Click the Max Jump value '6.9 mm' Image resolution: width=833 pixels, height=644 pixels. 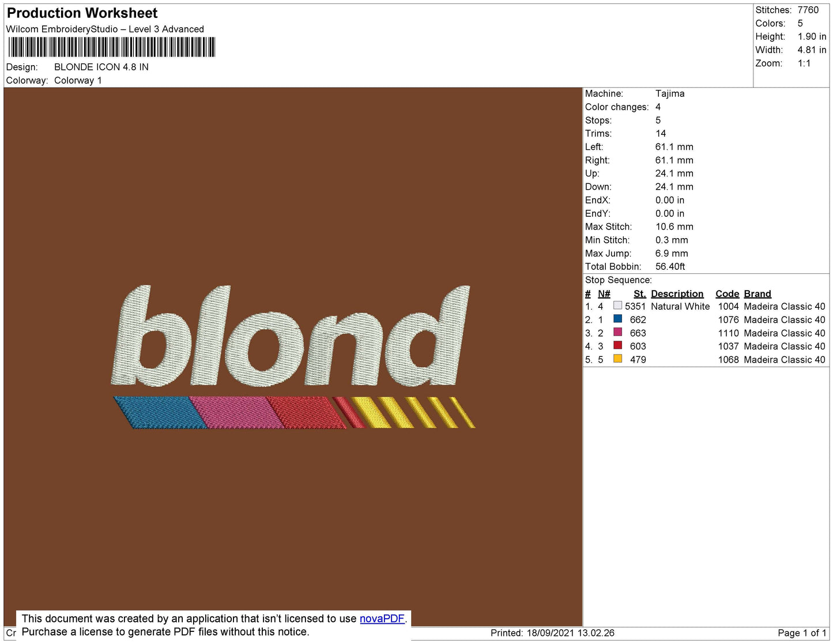672,253
